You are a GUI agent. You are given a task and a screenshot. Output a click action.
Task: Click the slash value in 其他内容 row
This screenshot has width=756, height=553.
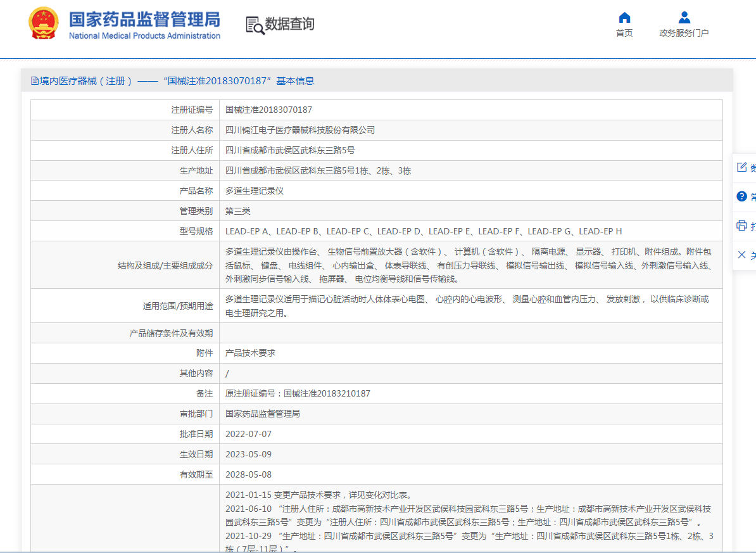(x=227, y=374)
